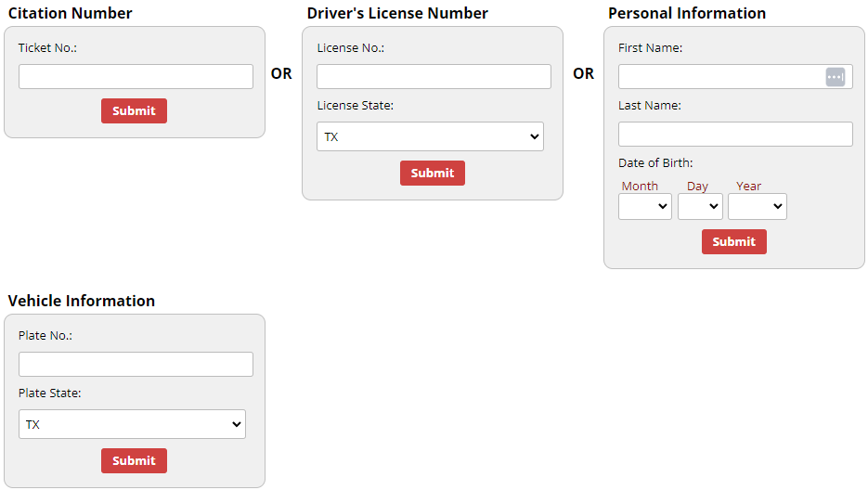Image resolution: width=868 pixels, height=503 pixels.
Task: Submit the Driver's License Number form
Action: [x=433, y=173]
